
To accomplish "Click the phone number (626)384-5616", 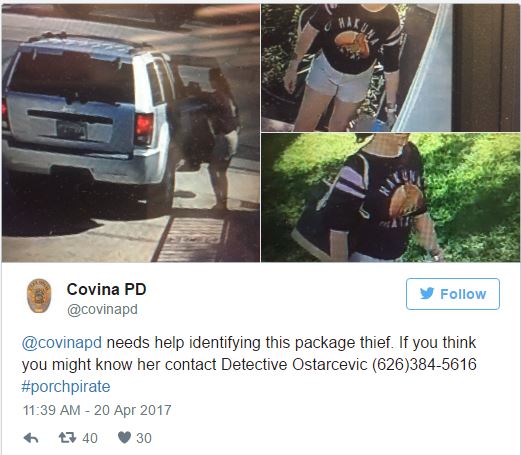I will click(424, 364).
